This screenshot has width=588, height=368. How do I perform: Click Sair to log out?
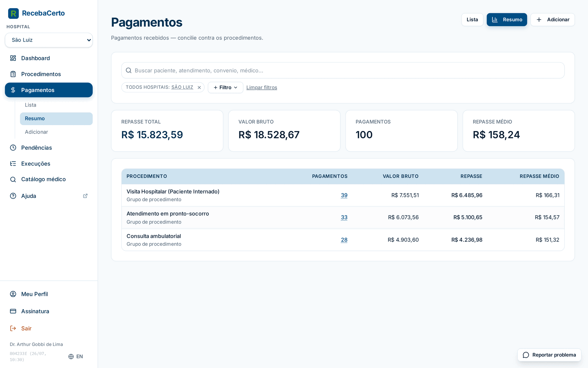(49, 328)
